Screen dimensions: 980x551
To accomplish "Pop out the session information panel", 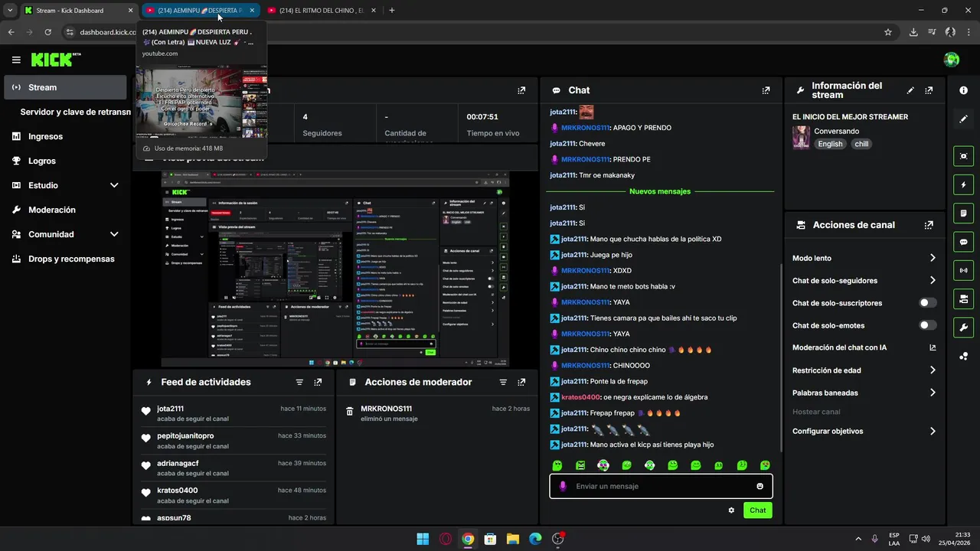I will 521,90.
